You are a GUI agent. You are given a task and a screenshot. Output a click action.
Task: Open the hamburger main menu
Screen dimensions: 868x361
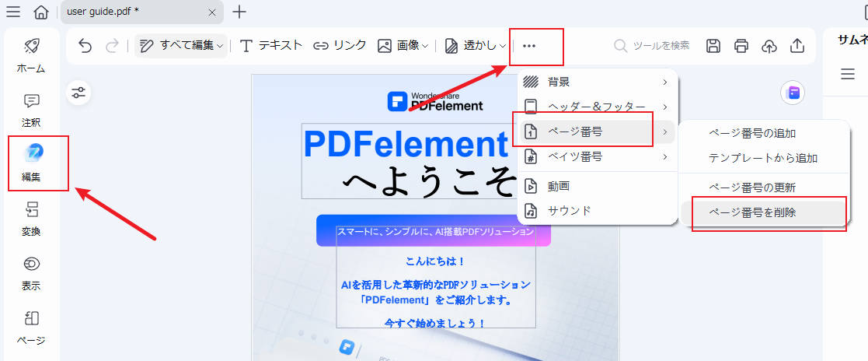point(13,12)
